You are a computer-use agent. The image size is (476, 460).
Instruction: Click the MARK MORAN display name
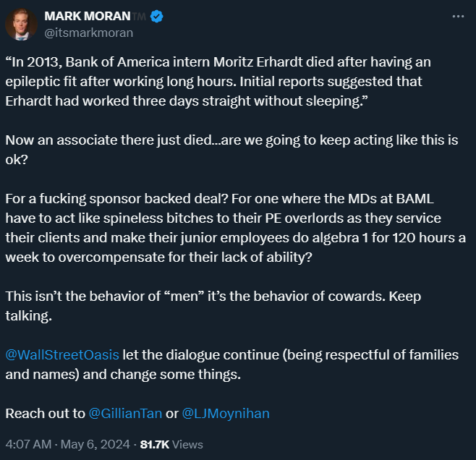pyautogui.click(x=86, y=16)
